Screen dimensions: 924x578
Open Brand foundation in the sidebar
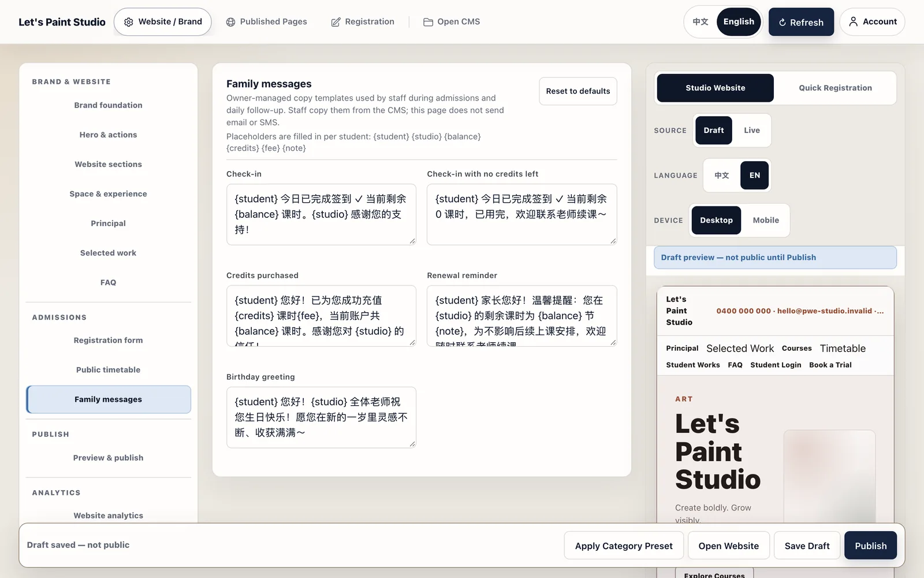coord(108,105)
